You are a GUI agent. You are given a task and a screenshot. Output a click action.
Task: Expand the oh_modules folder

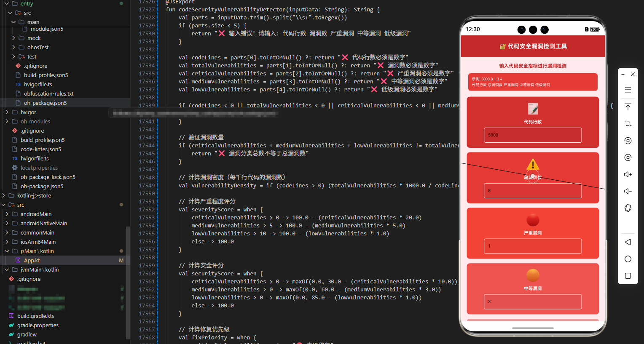coord(7,121)
